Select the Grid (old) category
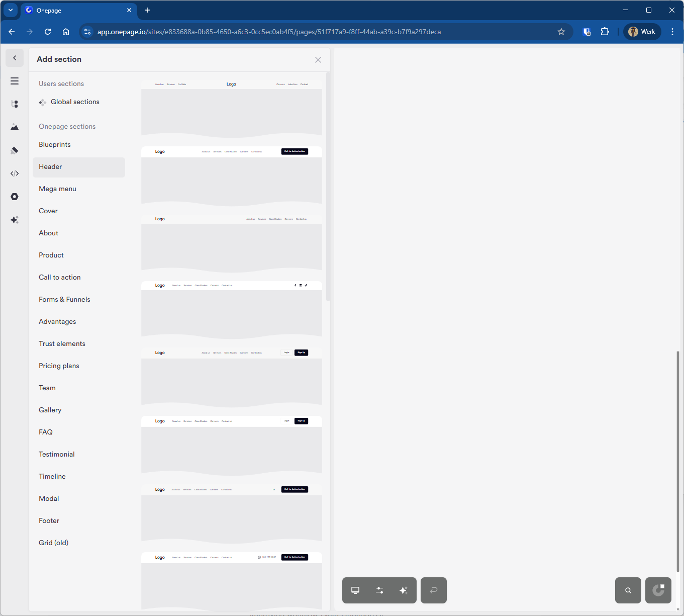 (x=79, y=543)
